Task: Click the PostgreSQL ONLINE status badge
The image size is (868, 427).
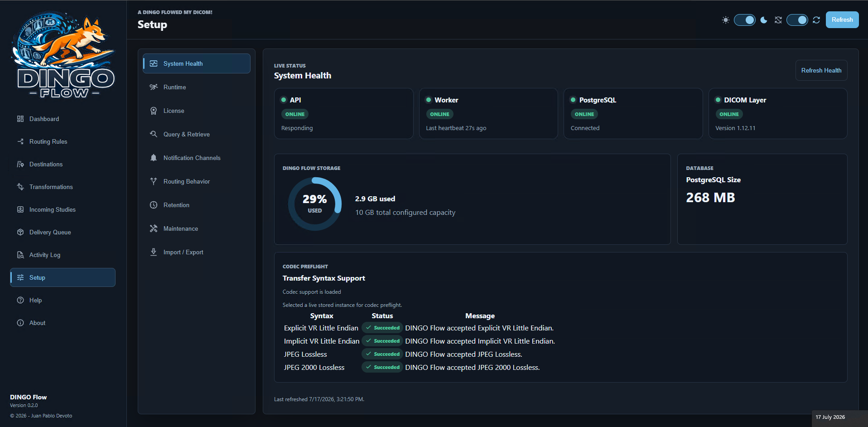Action: click(x=584, y=114)
